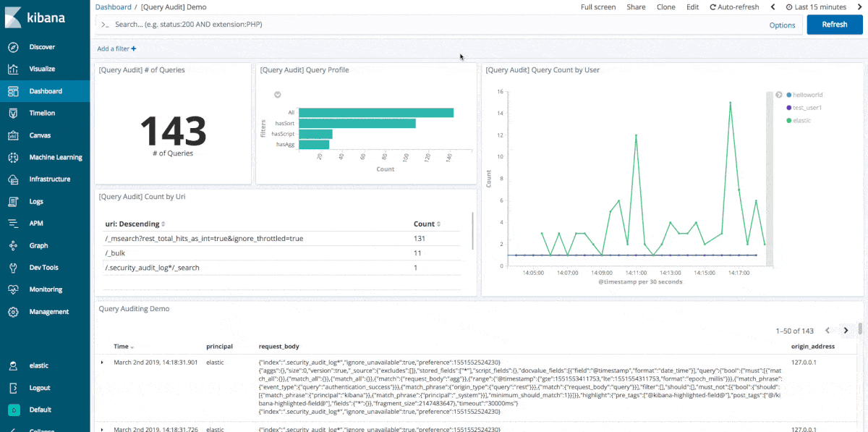The image size is (868, 432).
Task: Click the elastic user profile icon
Action: point(13,366)
